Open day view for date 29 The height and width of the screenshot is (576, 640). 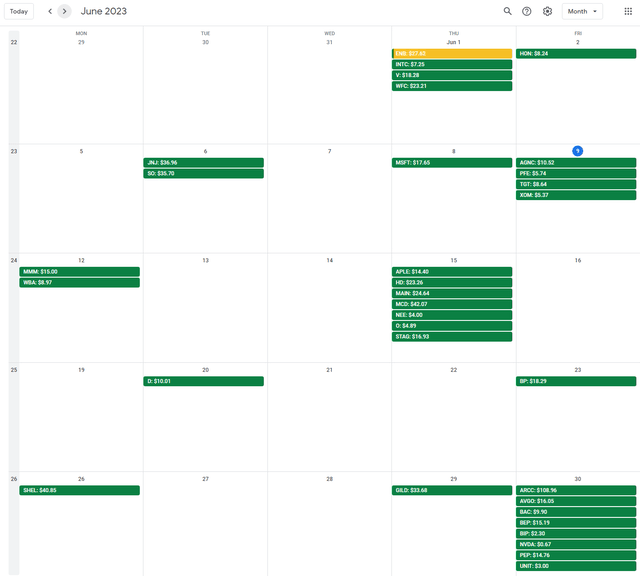(453, 479)
